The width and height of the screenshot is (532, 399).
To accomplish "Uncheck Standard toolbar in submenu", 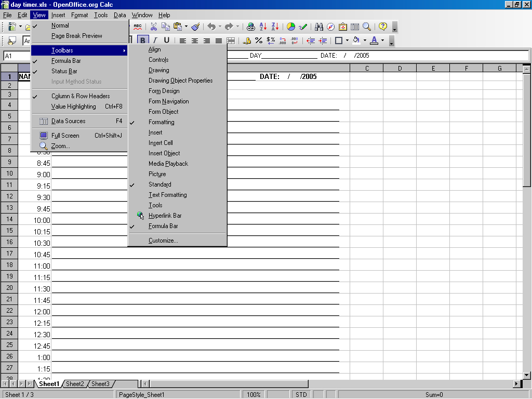I will [x=178, y=184].
